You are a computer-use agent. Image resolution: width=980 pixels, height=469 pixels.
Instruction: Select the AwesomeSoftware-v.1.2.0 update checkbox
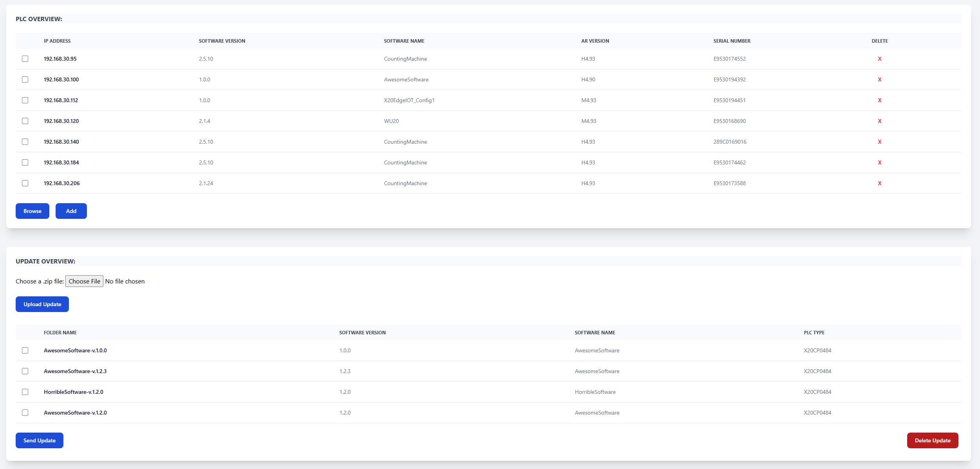click(x=25, y=413)
